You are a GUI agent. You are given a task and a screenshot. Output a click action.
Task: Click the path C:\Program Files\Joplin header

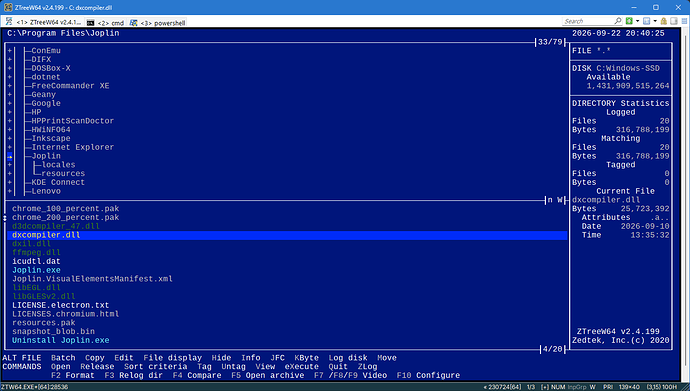63,33
